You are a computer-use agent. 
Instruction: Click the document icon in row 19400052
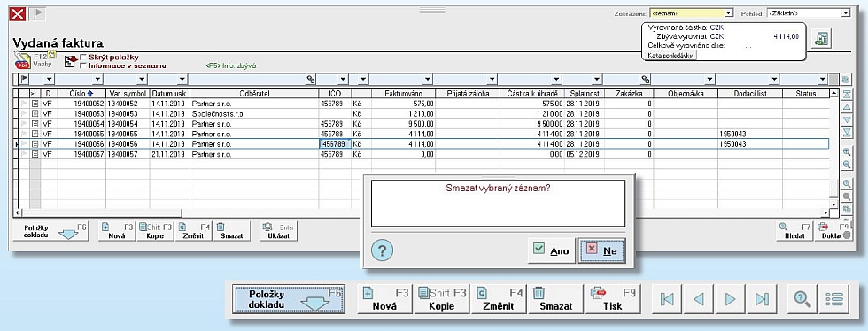(35, 103)
